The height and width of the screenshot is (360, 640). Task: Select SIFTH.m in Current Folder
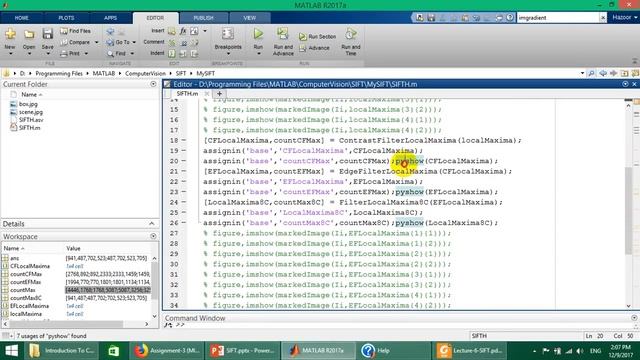click(29, 128)
